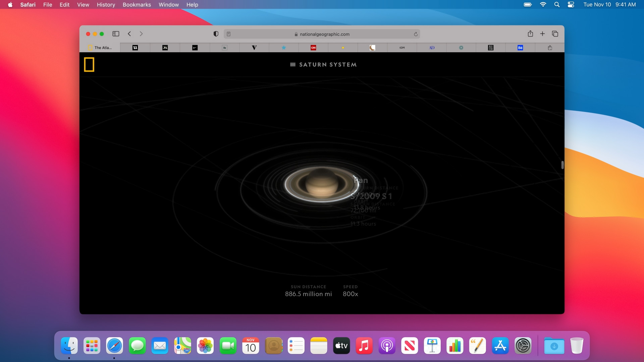The height and width of the screenshot is (362, 644).
Task: Open the Behance favorite in the favorites bar
Action: (x=520, y=48)
